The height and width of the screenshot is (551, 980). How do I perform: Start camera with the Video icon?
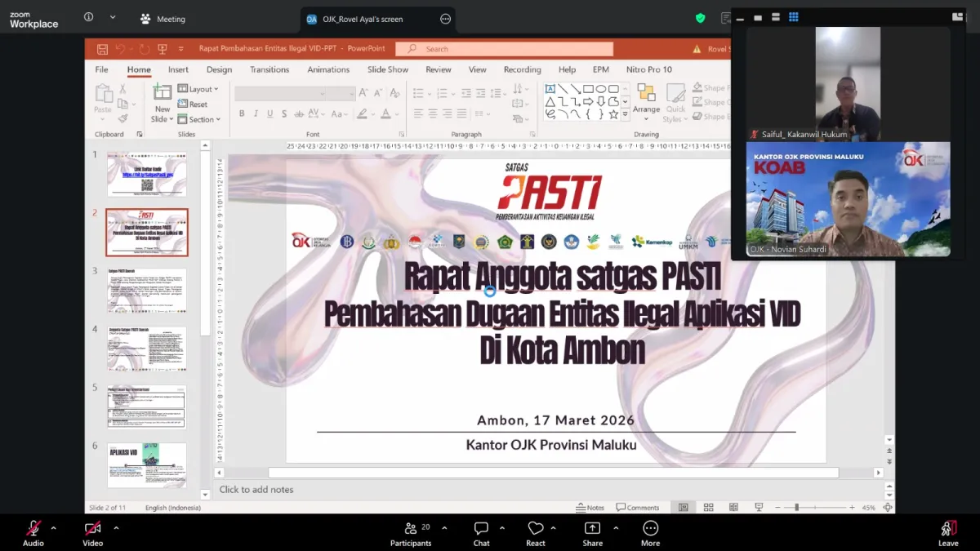(x=92, y=528)
